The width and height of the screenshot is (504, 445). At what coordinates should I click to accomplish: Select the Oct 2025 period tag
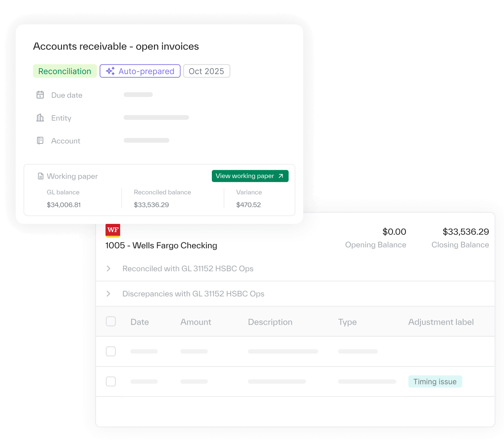tap(206, 71)
